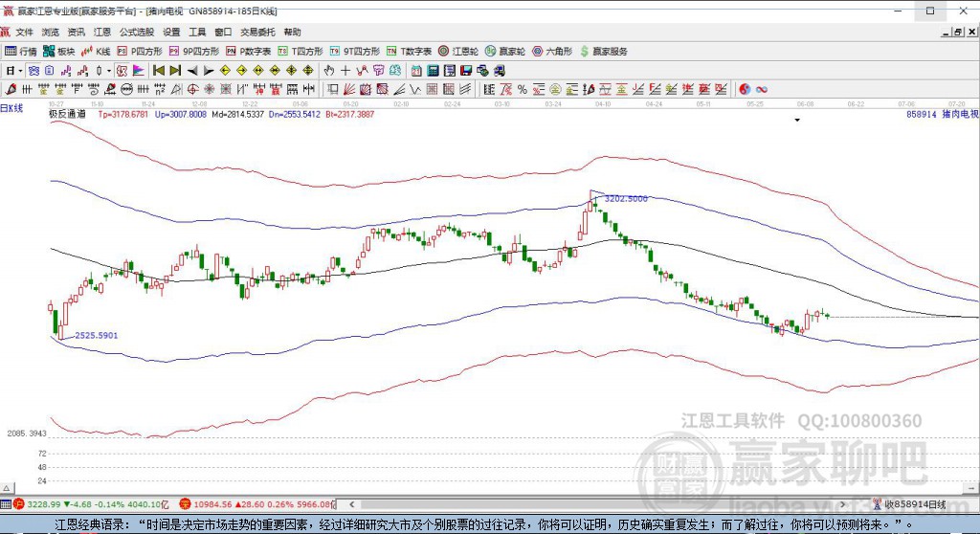Click the 日K线 period label
The height and width of the screenshot is (534, 980).
pos(11,108)
